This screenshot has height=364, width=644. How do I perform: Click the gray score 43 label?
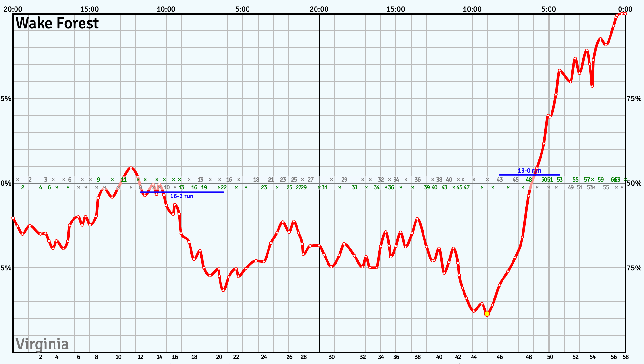(x=499, y=180)
